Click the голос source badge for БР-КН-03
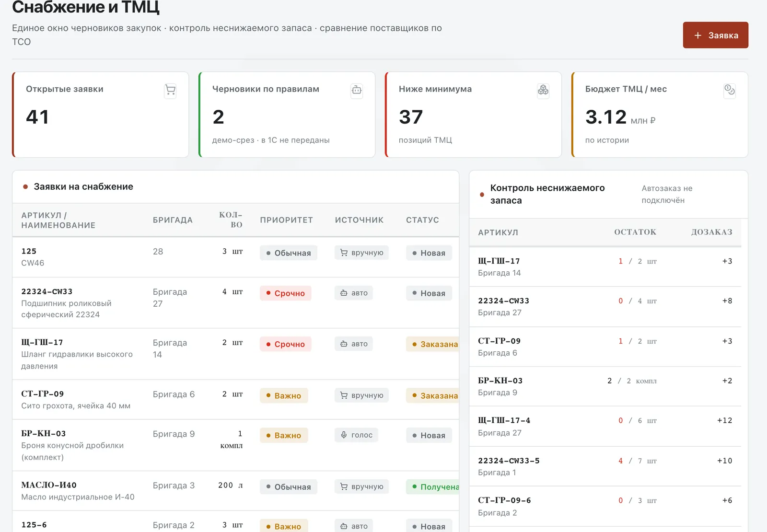Image resolution: width=767 pixels, height=532 pixels. click(356, 435)
